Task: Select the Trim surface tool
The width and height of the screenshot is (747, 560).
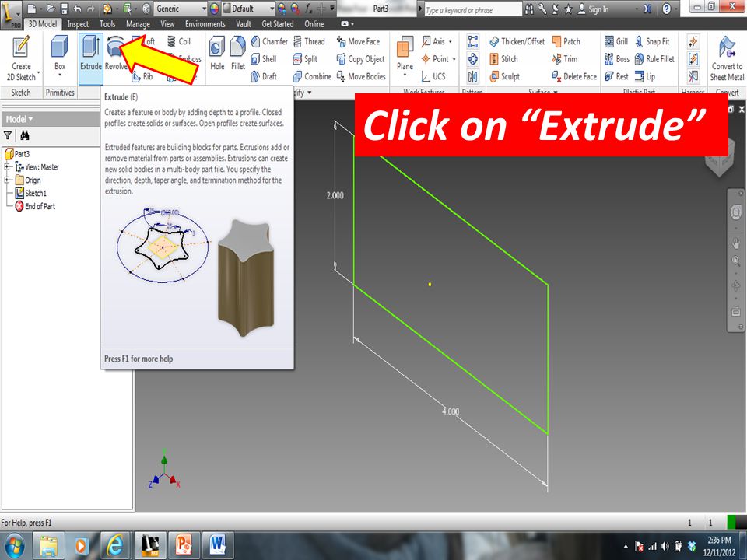Action: pos(565,59)
